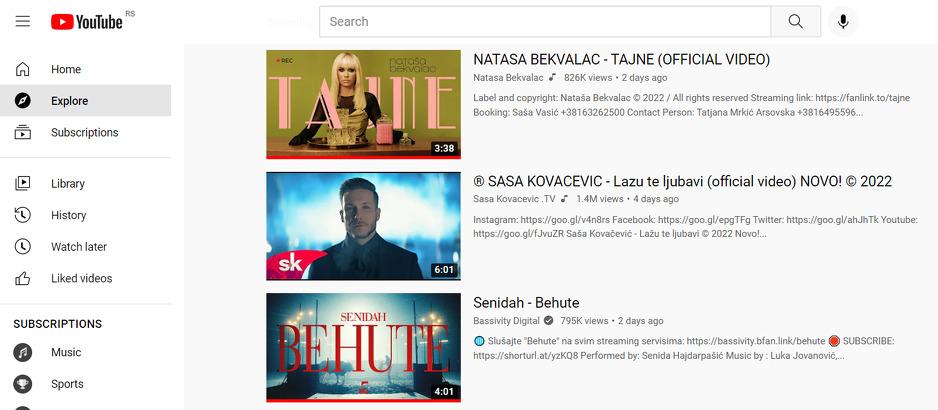Click the search magnifier button
Image resolution: width=938 pixels, height=410 pixels.
(x=796, y=22)
